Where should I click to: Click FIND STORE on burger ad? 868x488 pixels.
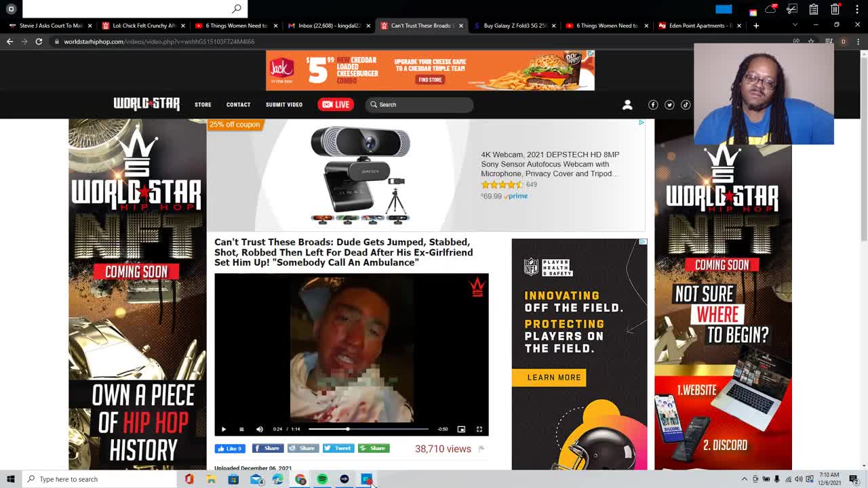(430, 80)
